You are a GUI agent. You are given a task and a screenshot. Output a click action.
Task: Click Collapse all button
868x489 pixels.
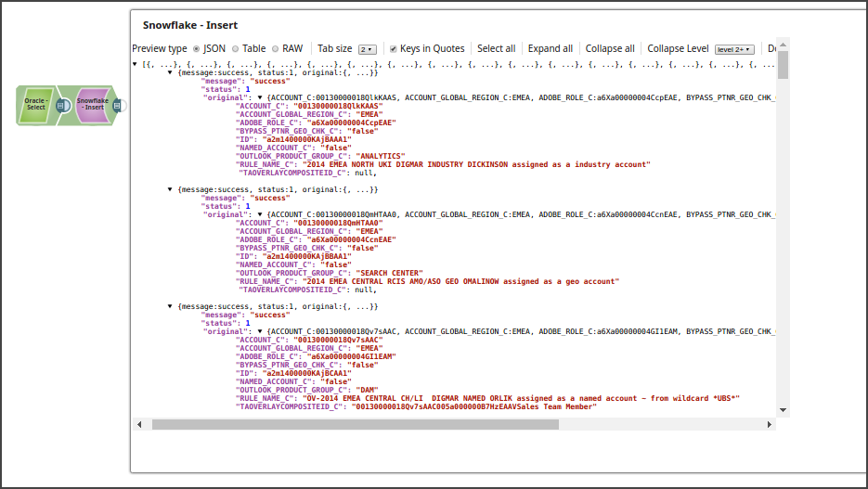[610, 49]
